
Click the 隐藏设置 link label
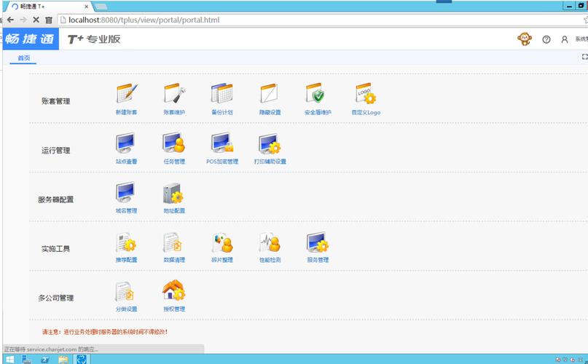(270, 113)
